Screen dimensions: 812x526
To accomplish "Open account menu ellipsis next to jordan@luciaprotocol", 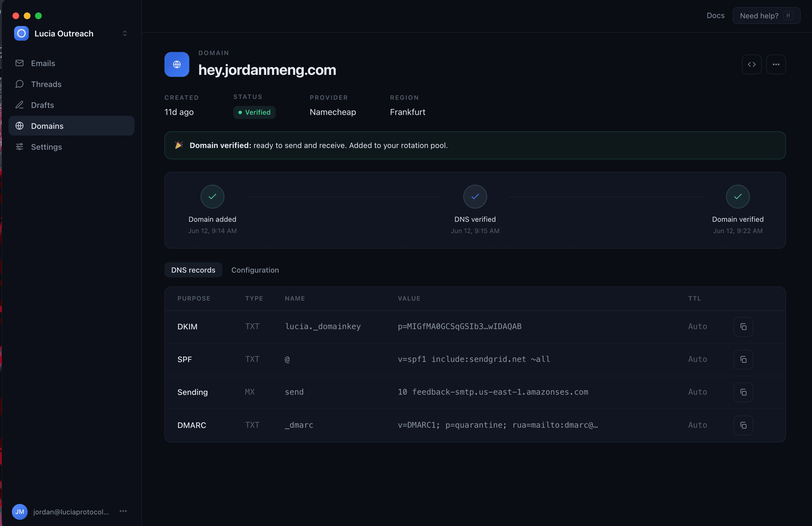I will click(x=123, y=511).
